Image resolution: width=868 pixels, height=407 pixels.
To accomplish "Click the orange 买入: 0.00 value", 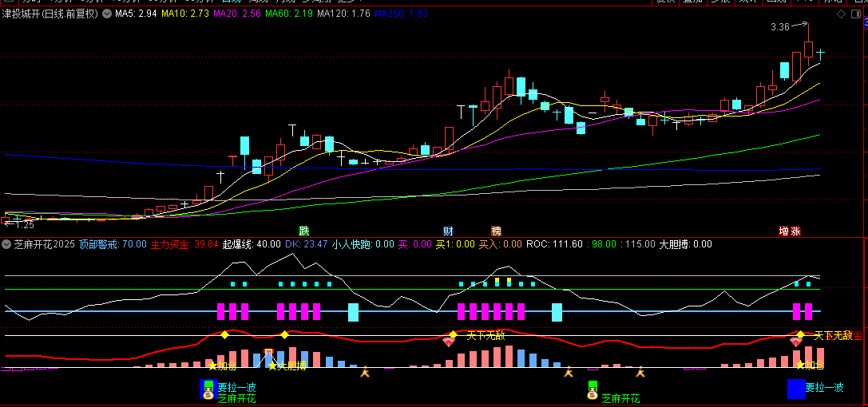I will click(501, 244).
